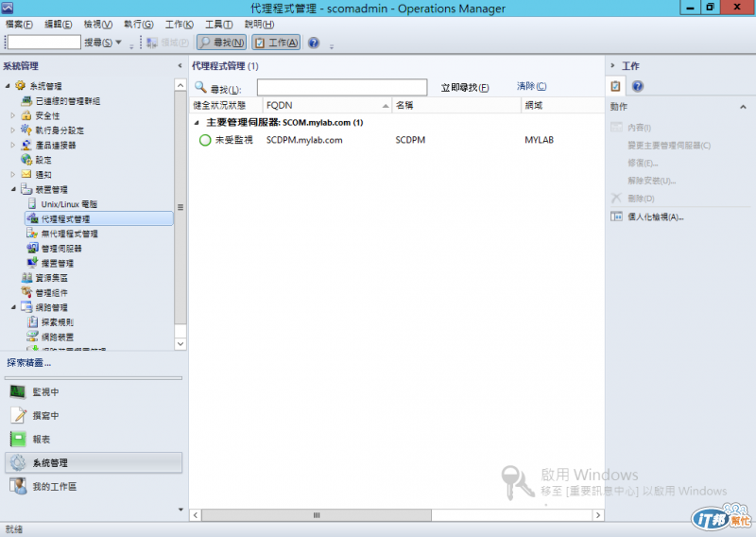The height and width of the screenshot is (537, 756).
Task: Collapse the 系統管理 root tree node arrow
Action: pyautogui.click(x=8, y=86)
